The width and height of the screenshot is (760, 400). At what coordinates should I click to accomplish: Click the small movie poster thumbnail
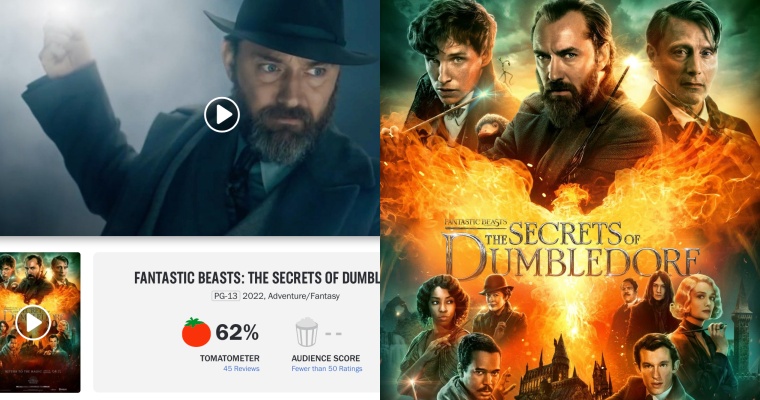click(x=40, y=322)
